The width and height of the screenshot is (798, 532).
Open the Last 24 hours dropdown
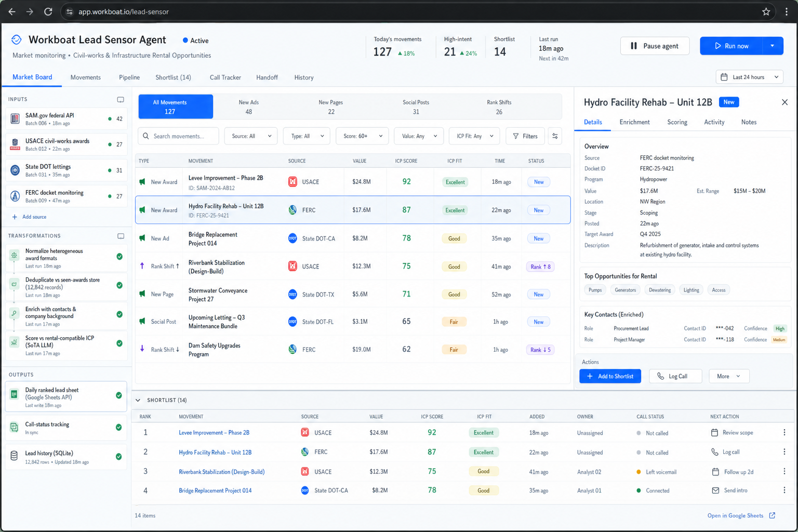coord(749,77)
